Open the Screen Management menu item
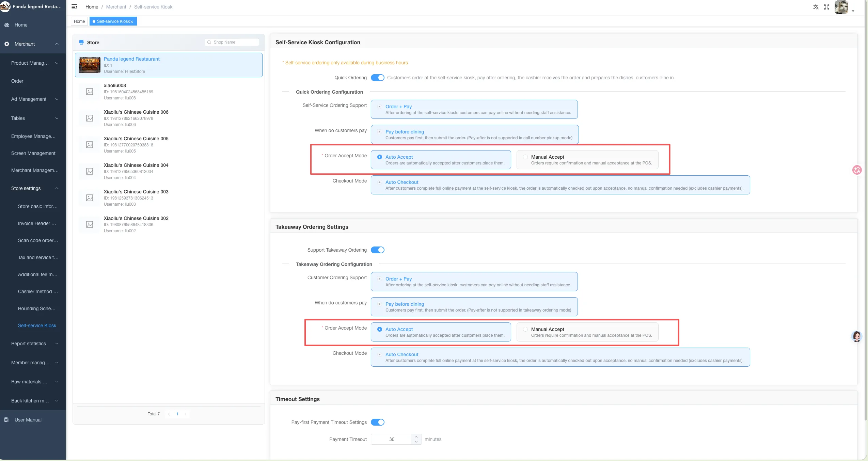Screen dimensions: 868x461 [33, 153]
